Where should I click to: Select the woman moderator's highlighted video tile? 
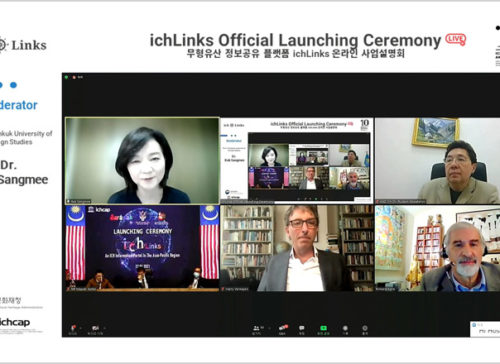pos(142,160)
